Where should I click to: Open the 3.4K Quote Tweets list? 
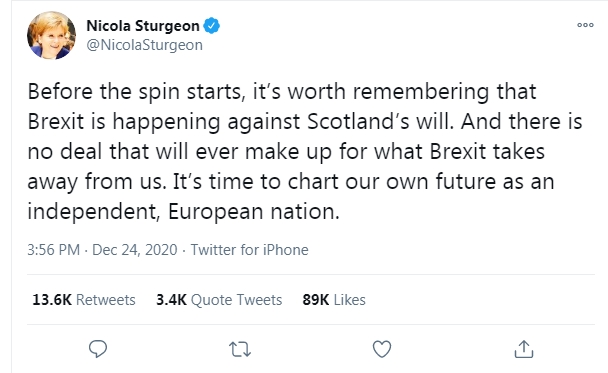[219, 300]
